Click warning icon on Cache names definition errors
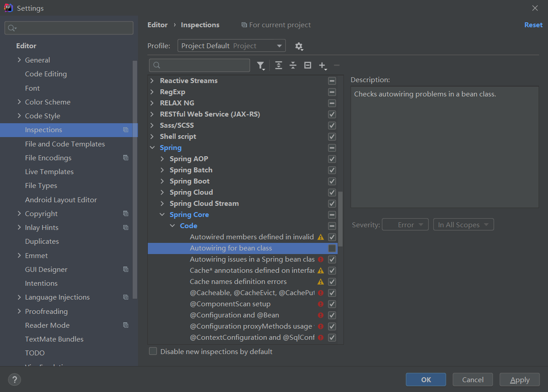548x392 pixels. click(321, 282)
